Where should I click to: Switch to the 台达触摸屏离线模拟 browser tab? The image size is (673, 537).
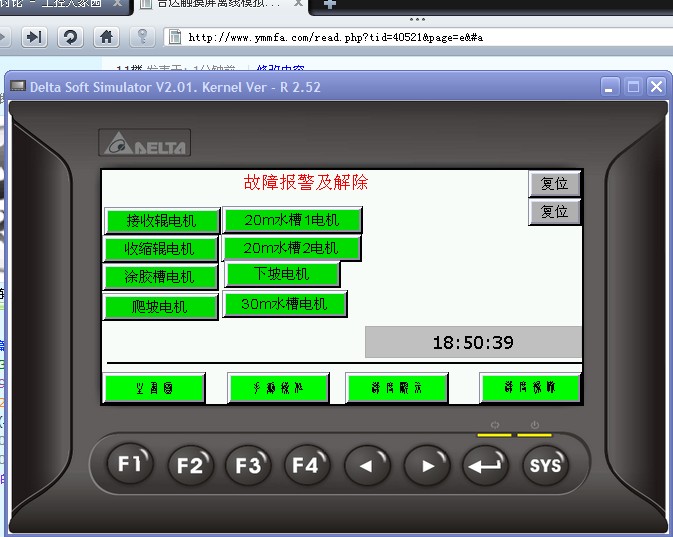tap(218, 5)
